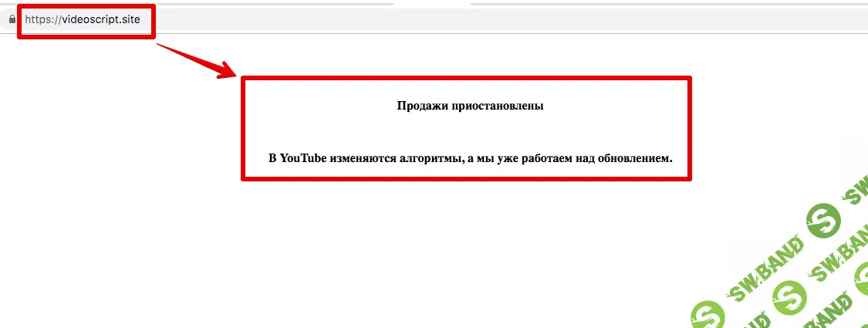
Task: Focus the empty area of the address bar
Action: pyautogui.click(x=502, y=19)
